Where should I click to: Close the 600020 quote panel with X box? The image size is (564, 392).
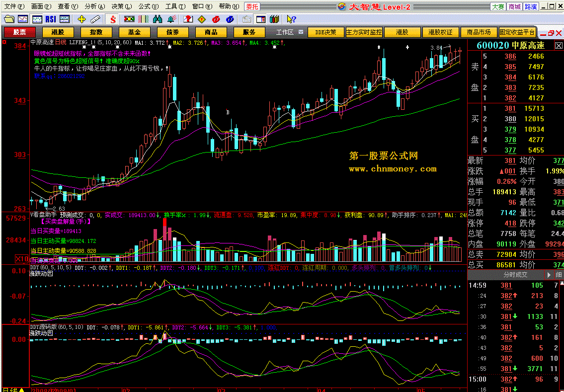pyautogui.click(x=558, y=46)
